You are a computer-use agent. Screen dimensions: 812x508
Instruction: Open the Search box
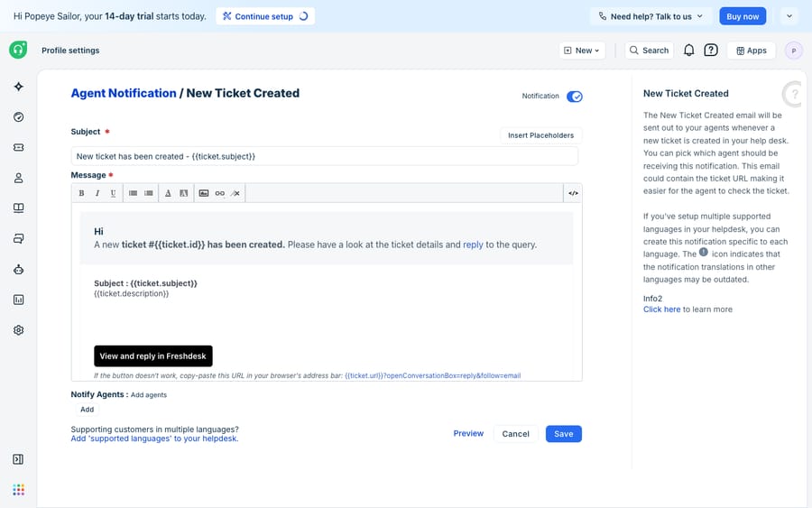click(x=650, y=51)
